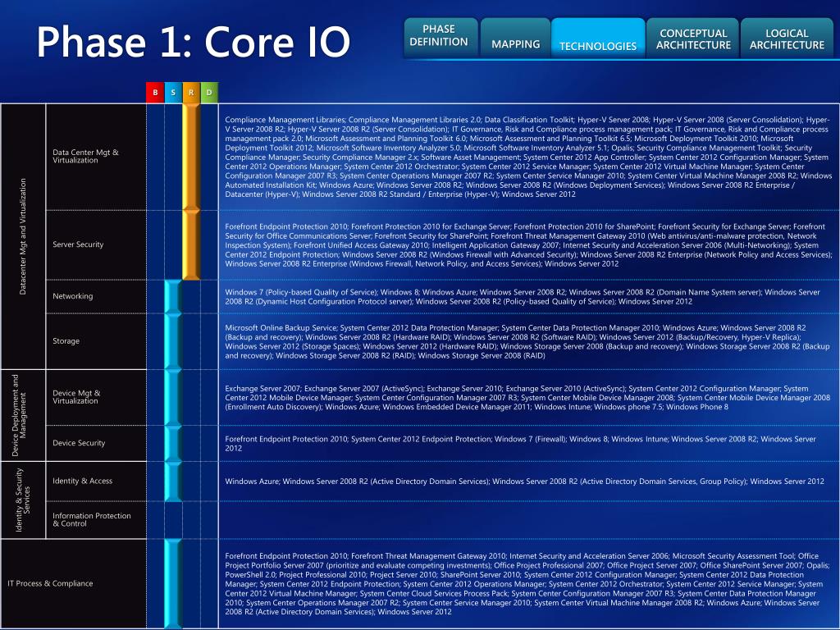This screenshot has width=840, height=630.
Task: Switch to the Mapping tab
Action: [515, 38]
